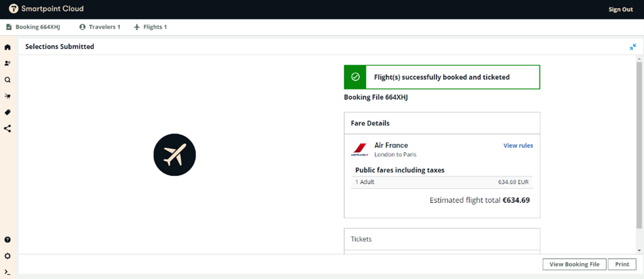
Task: Click the View Booking File button
Action: pos(574,264)
